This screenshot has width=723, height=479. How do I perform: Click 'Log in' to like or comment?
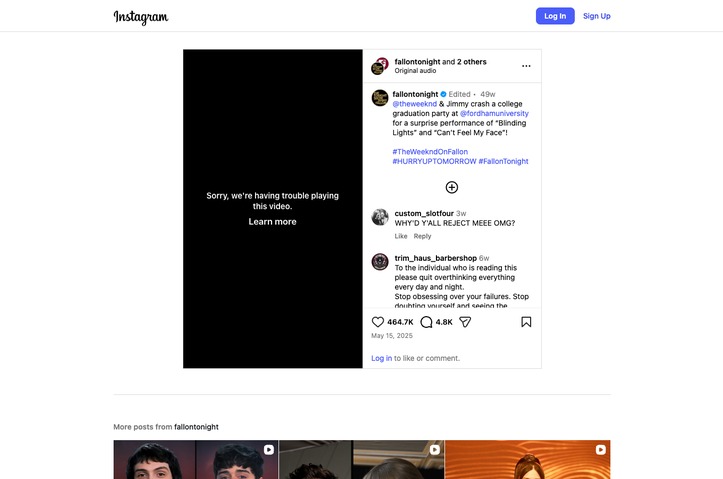pos(381,358)
